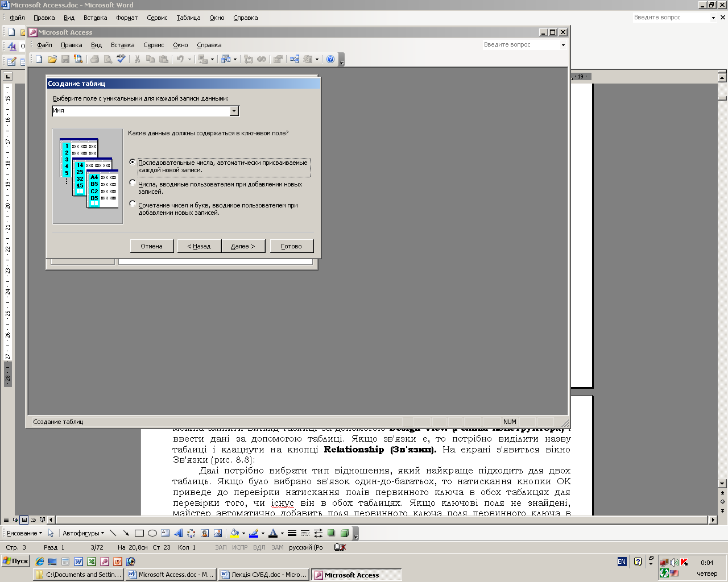This screenshot has height=582, width=728.
Task: Click the Relationships icon in Access toolbar
Action: pos(295,59)
